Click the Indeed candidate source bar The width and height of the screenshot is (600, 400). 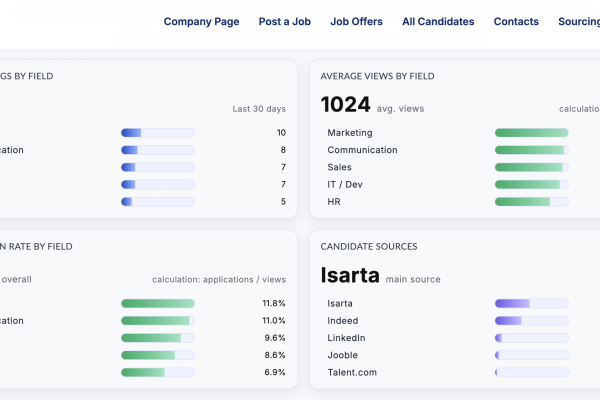531,321
